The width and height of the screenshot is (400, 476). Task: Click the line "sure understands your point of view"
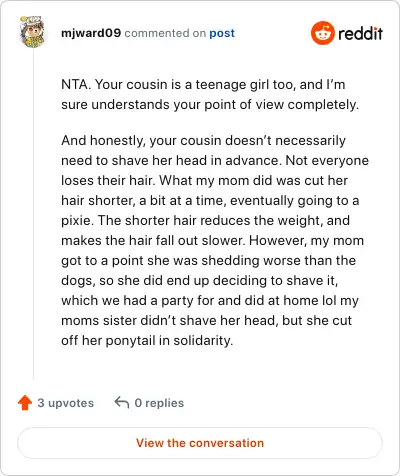tap(210, 105)
